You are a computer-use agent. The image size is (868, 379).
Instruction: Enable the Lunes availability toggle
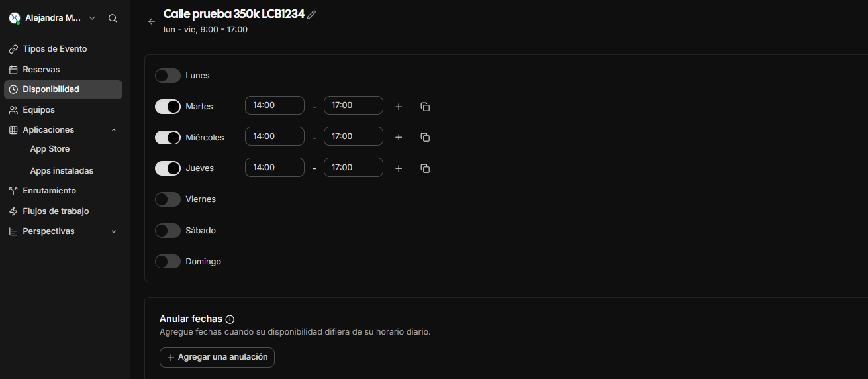[x=168, y=76]
